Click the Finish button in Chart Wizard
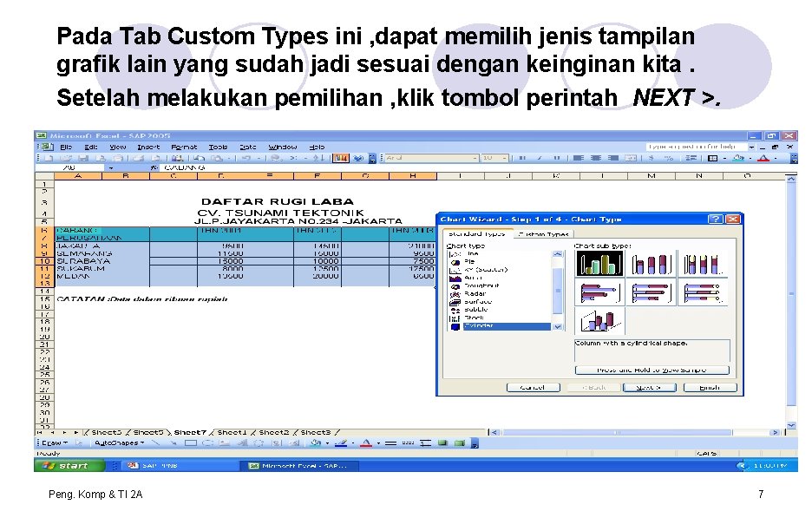Image resolution: width=812 pixels, height=531 pixels. point(710,388)
